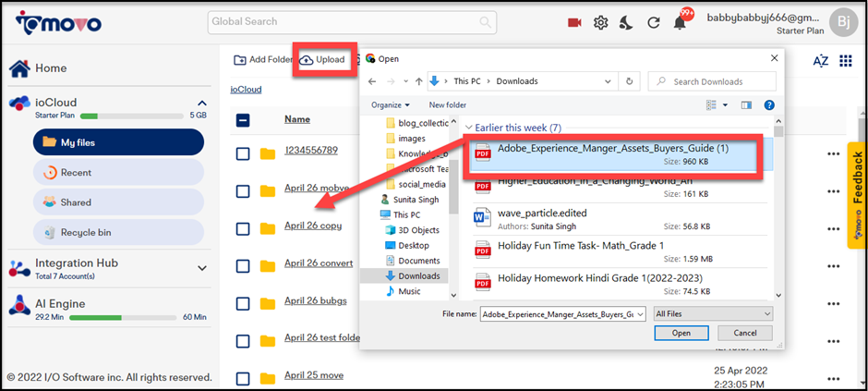Sort by the Name column header

297,119
